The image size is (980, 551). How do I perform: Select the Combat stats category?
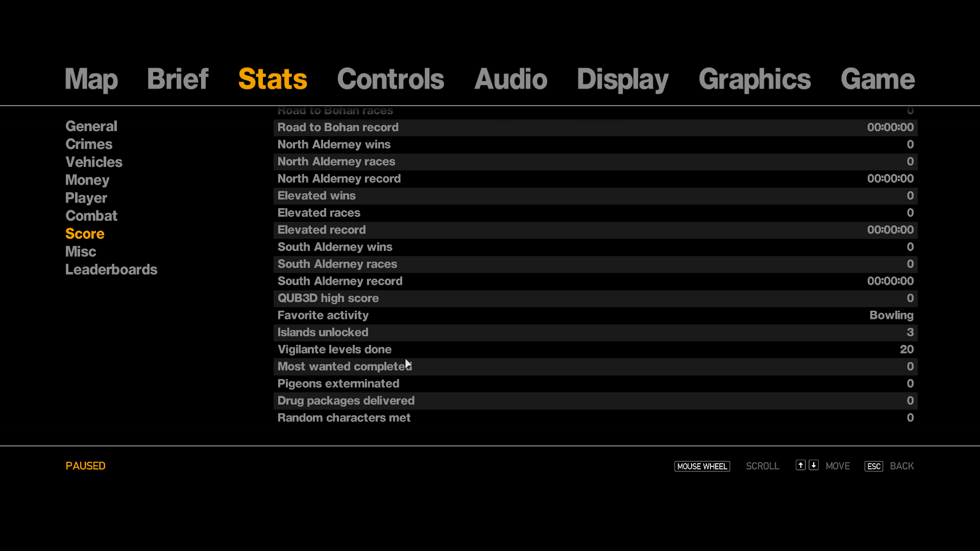pos(91,216)
